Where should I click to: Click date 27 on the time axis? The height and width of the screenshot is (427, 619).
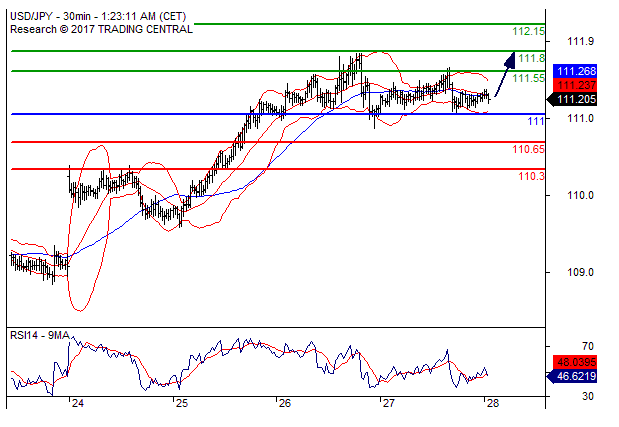coord(389,403)
